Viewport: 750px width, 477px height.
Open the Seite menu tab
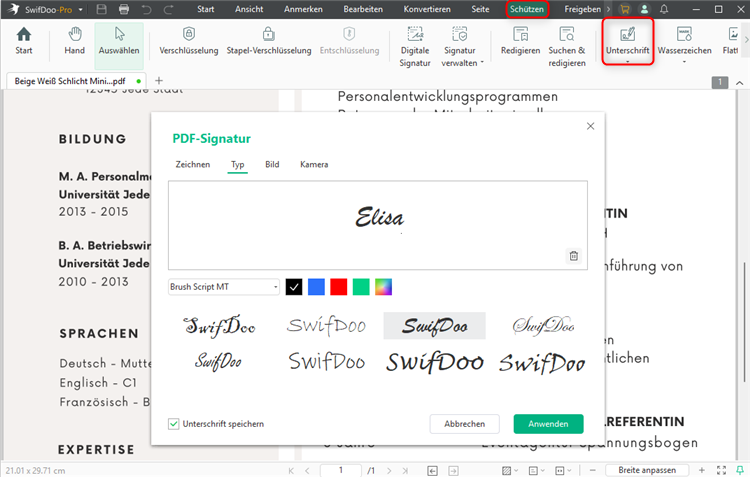click(x=480, y=9)
